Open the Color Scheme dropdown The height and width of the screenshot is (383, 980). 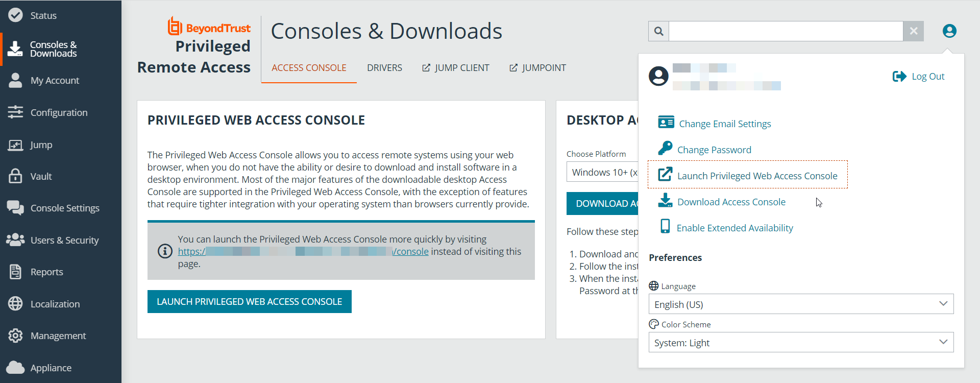[801, 342]
